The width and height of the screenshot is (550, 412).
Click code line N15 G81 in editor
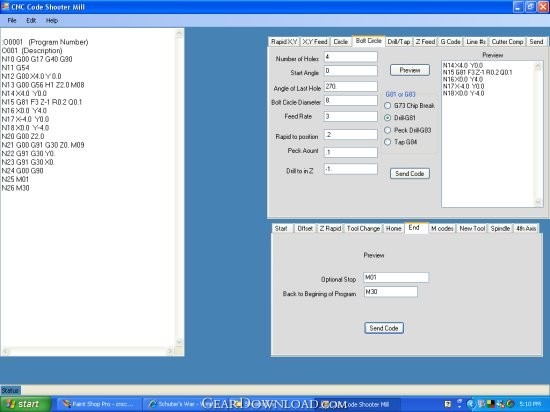click(42, 102)
